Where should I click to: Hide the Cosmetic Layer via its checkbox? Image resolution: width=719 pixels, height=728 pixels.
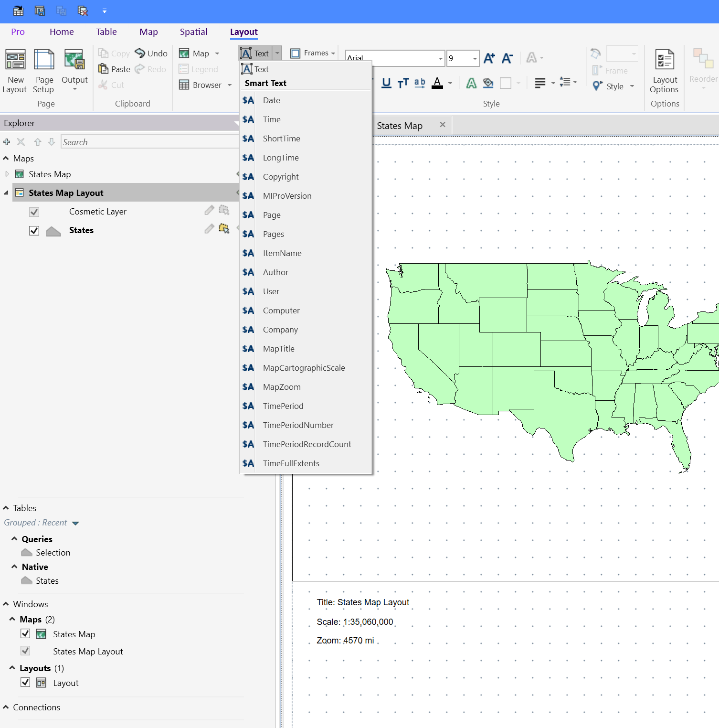click(33, 212)
